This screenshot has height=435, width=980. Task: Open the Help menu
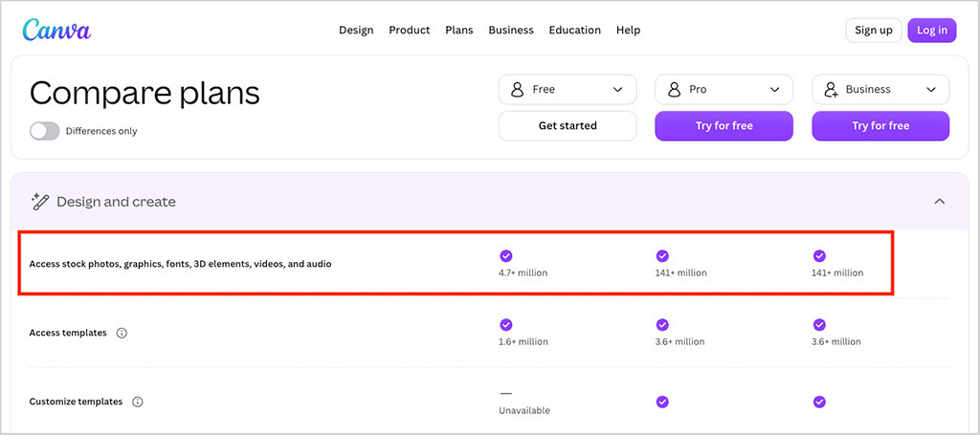628,30
